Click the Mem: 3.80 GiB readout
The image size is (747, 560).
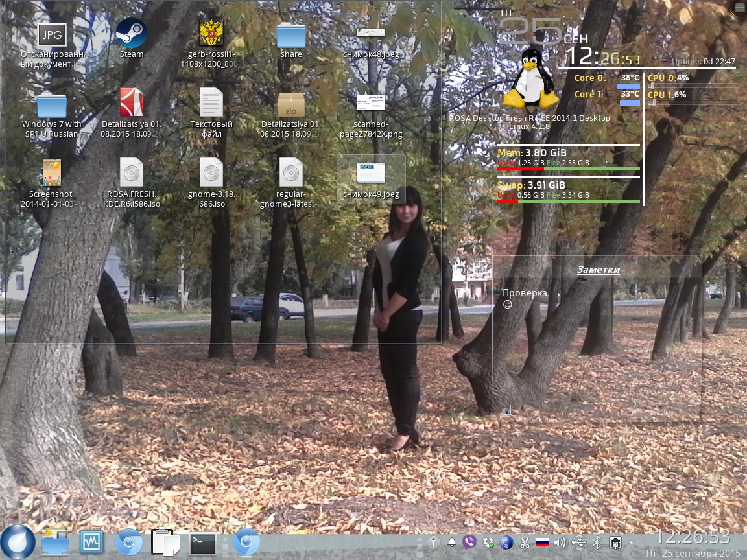[x=532, y=153]
